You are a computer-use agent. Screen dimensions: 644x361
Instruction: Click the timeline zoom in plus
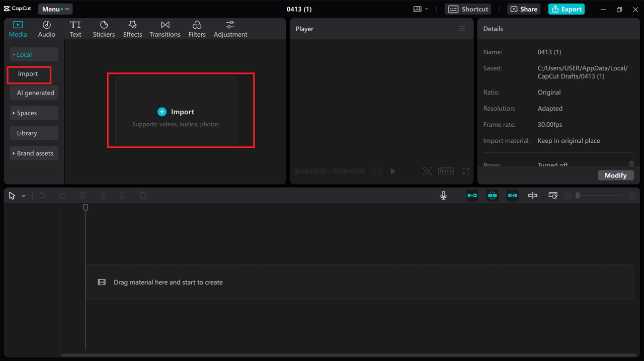pyautogui.click(x=632, y=196)
